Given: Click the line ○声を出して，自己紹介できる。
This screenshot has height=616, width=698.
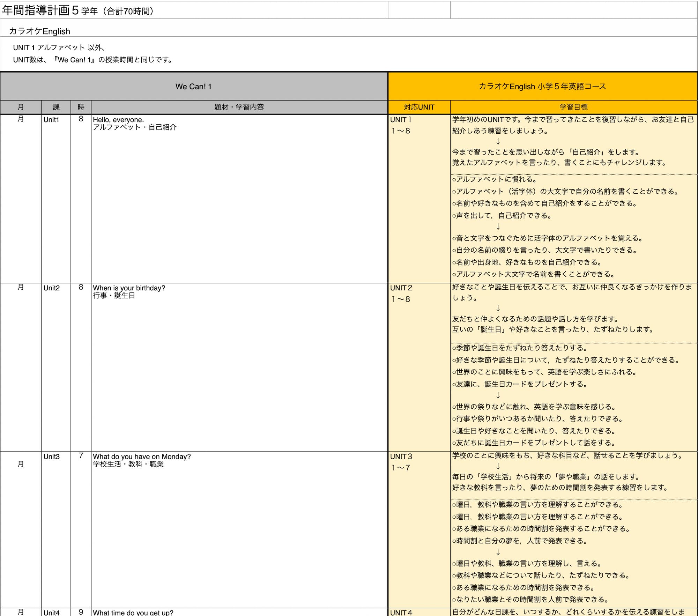Looking at the screenshot, I should 502,216.
